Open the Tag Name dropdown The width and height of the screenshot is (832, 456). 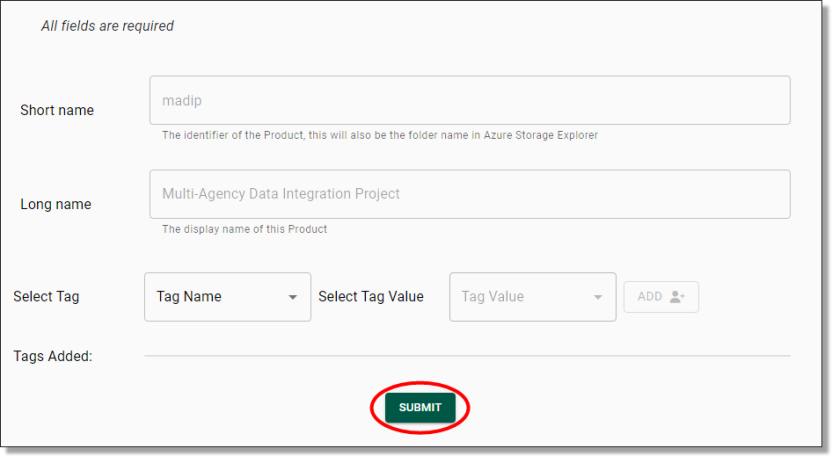point(227,297)
